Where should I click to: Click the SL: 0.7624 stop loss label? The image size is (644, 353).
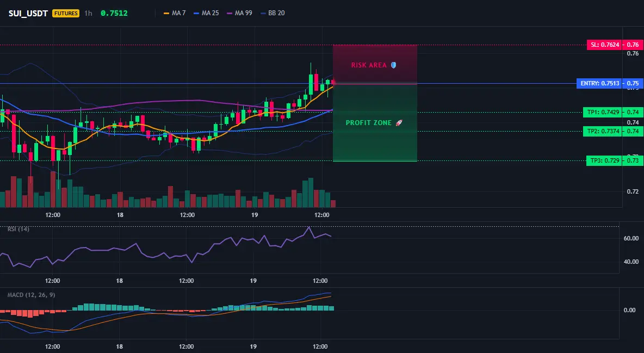[x=604, y=45]
